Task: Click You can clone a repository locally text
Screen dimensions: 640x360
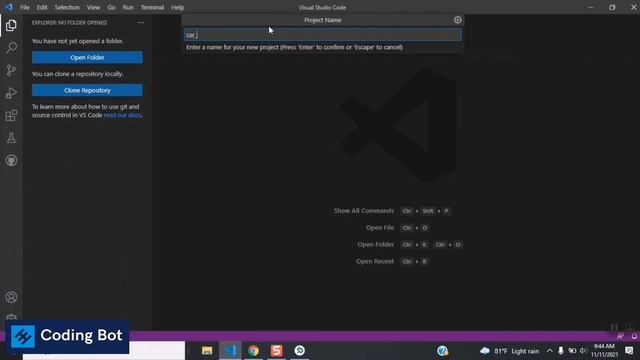Action: [x=78, y=74]
